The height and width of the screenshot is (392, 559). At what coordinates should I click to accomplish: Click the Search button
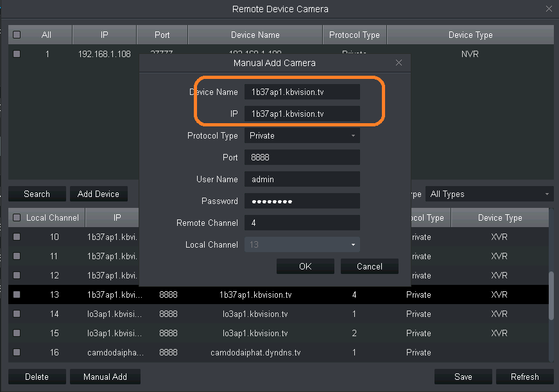pos(37,194)
